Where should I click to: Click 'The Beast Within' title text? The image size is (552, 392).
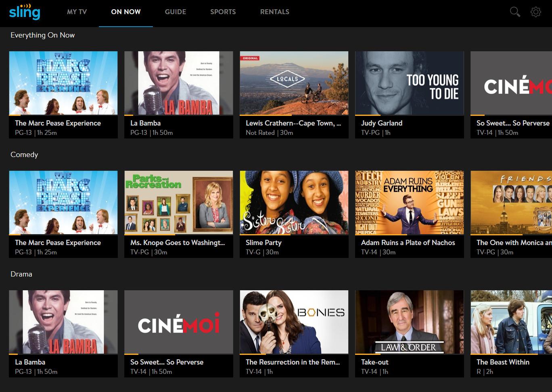(x=503, y=362)
